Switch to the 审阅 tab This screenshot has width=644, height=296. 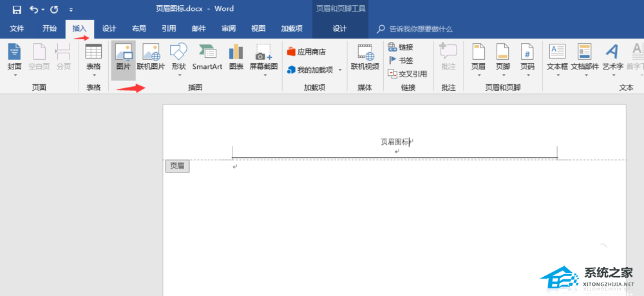[229, 28]
